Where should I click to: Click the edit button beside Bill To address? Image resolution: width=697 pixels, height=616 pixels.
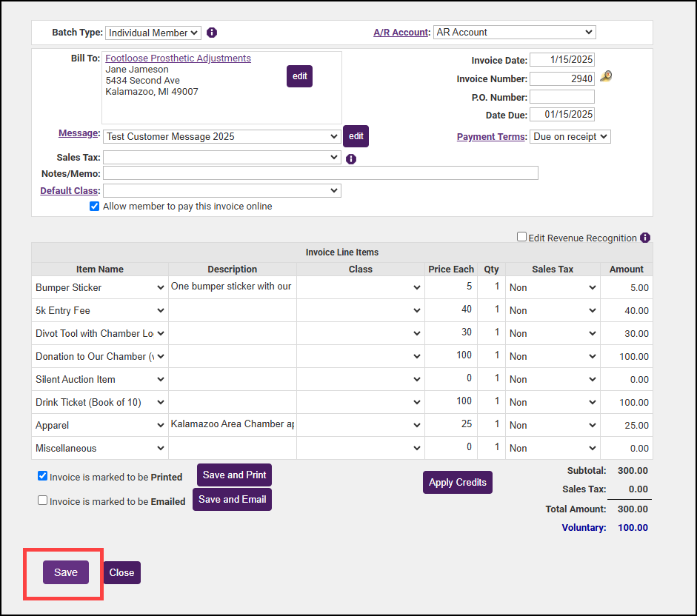pyautogui.click(x=299, y=76)
